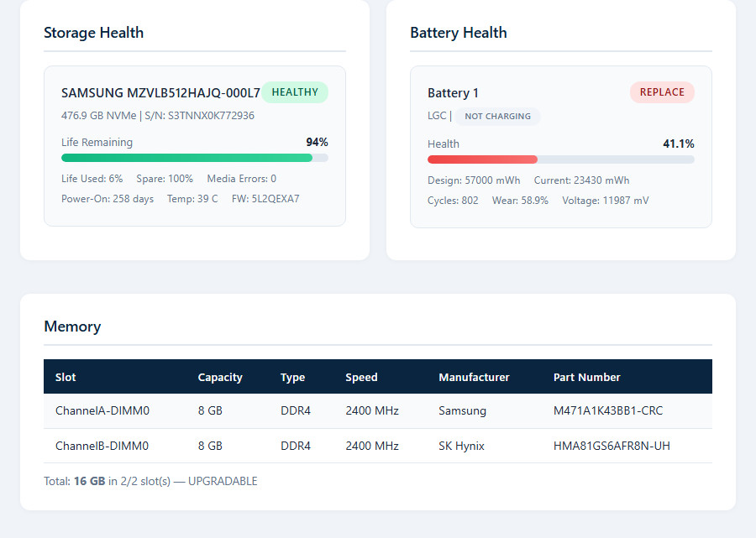This screenshot has height=538, width=756.
Task: Click the Life Remaining label
Action: 97,142
